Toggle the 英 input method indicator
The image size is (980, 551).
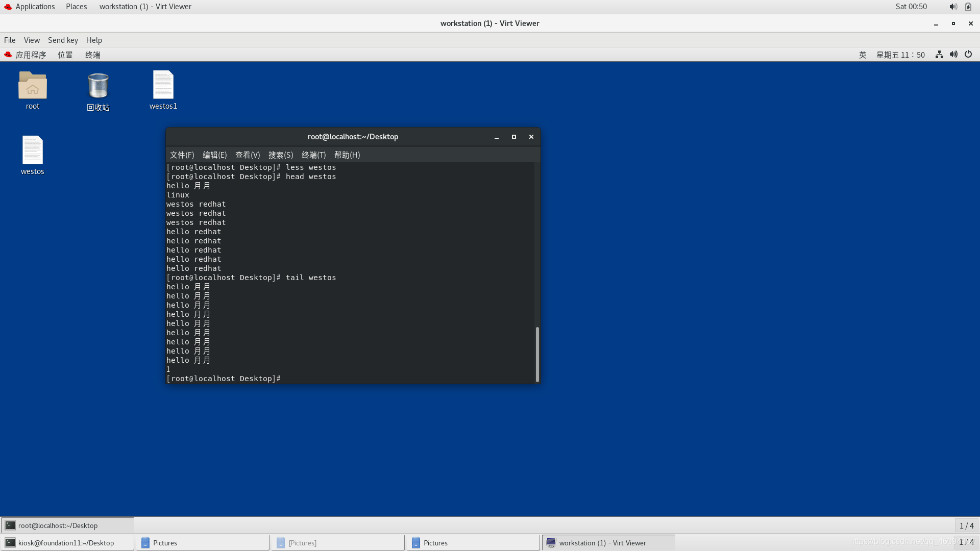coord(863,55)
